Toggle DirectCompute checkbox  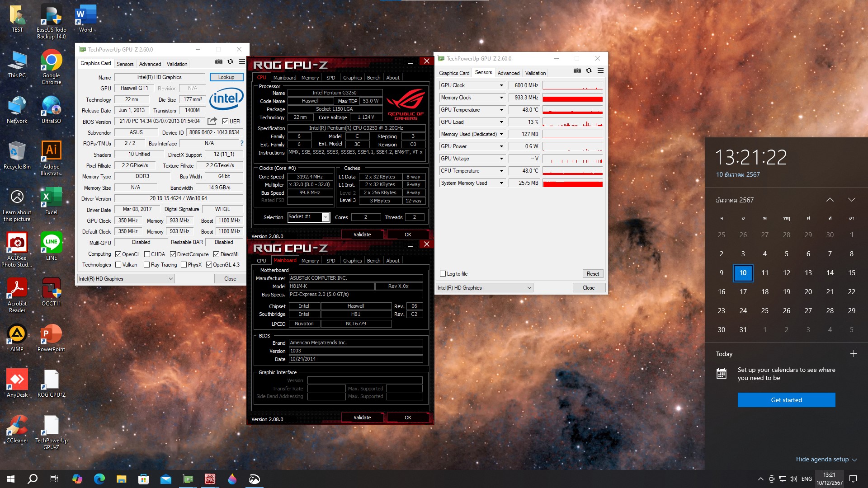[x=173, y=254]
